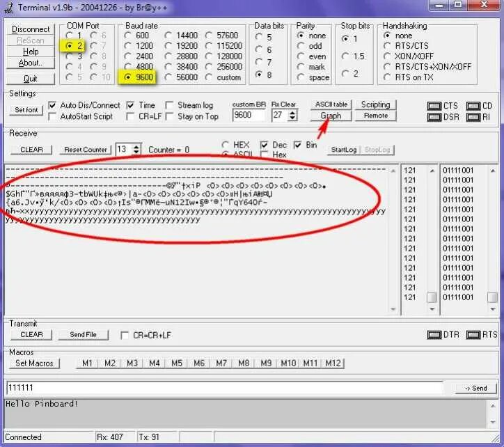
Task: Set parity to even
Action: coord(301,56)
